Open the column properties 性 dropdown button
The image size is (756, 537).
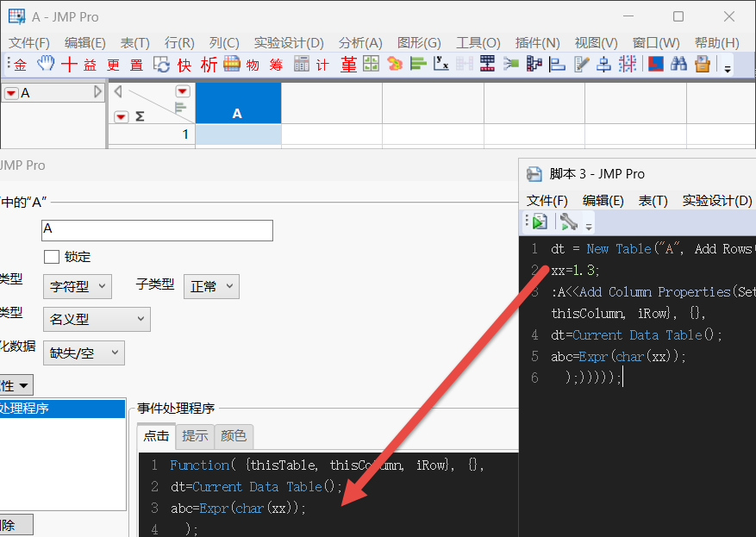16,385
